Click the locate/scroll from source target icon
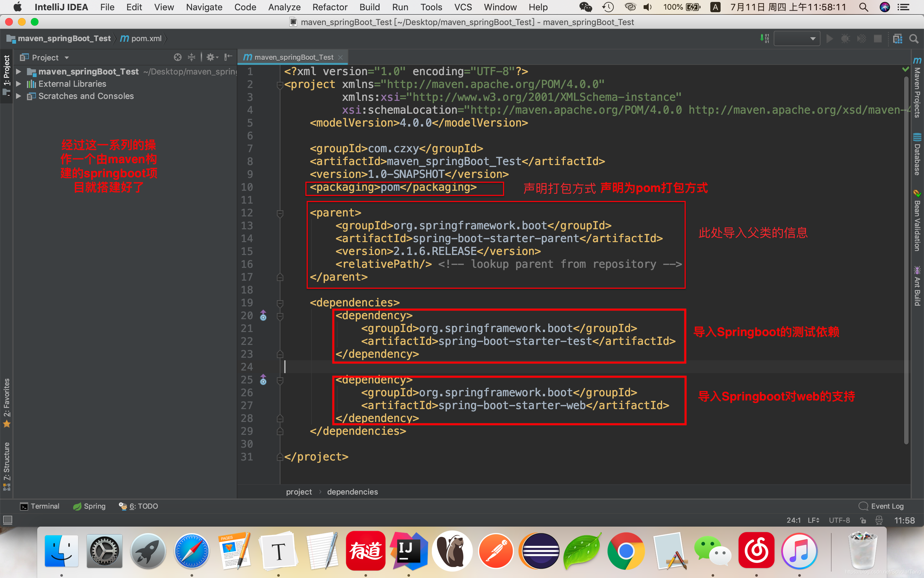This screenshot has width=924, height=578. click(177, 57)
